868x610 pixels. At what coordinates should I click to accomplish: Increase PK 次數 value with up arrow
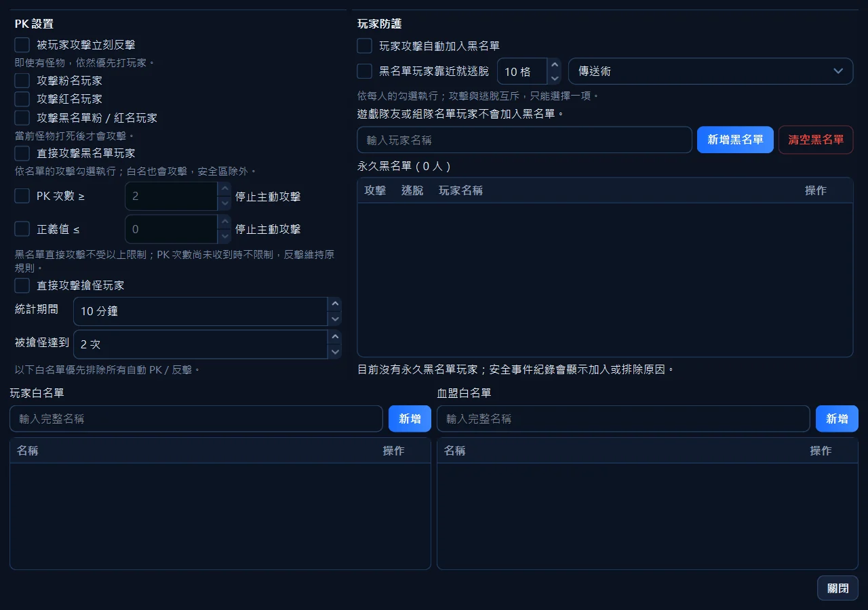coord(224,189)
